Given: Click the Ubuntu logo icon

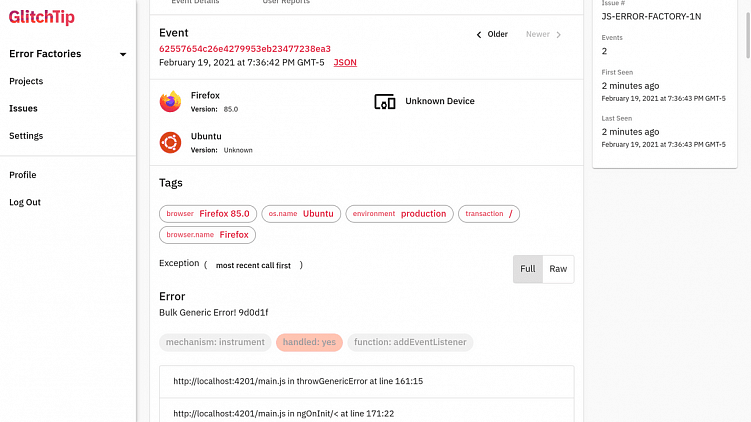Looking at the screenshot, I should coord(170,143).
